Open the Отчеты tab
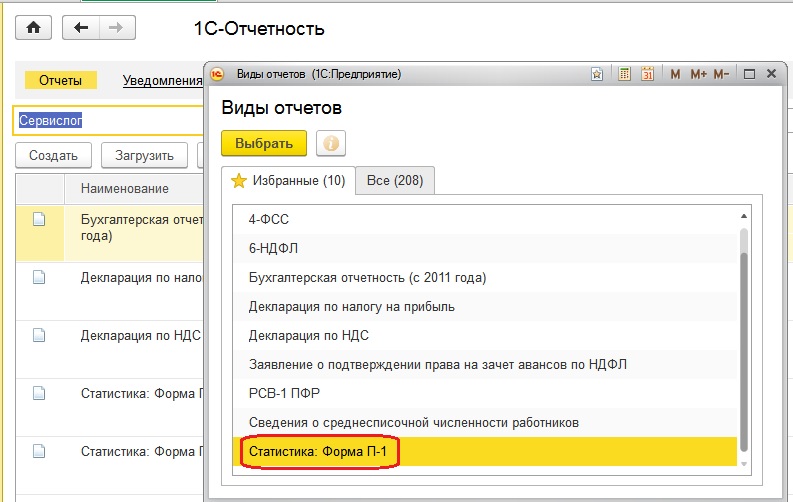Image resolution: width=793 pixels, height=502 pixels. (x=61, y=80)
